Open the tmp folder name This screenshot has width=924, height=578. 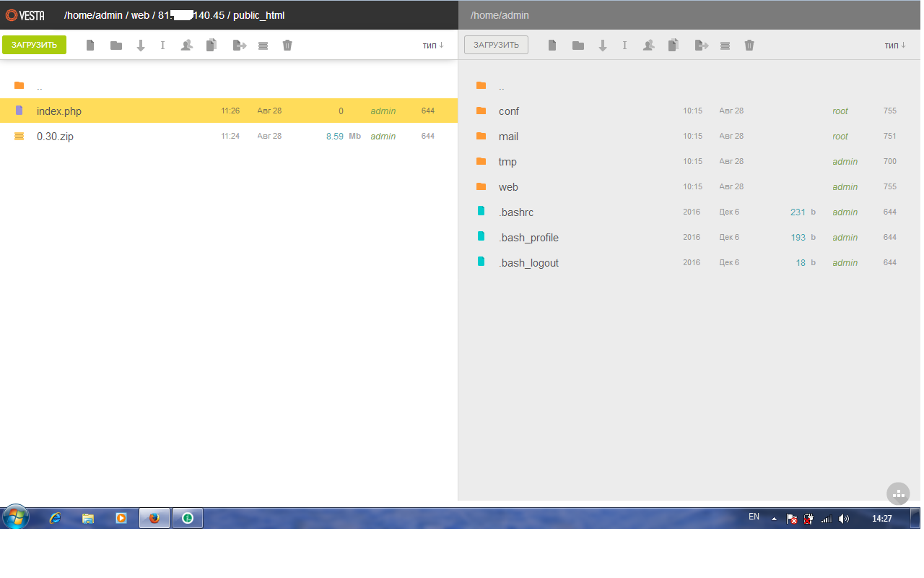click(x=507, y=162)
